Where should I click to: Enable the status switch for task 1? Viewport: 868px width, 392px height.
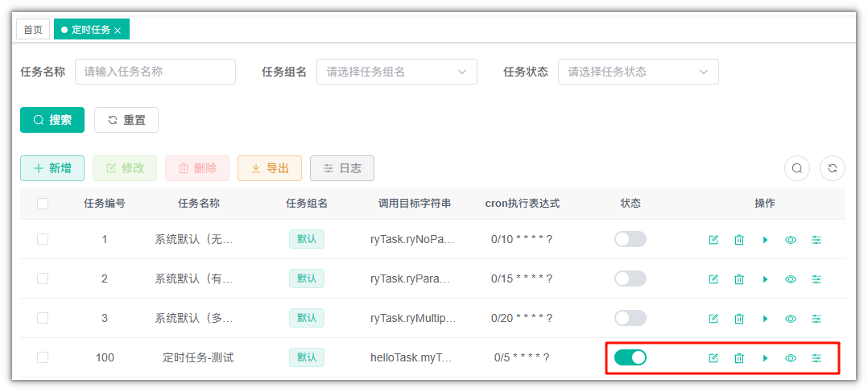630,239
